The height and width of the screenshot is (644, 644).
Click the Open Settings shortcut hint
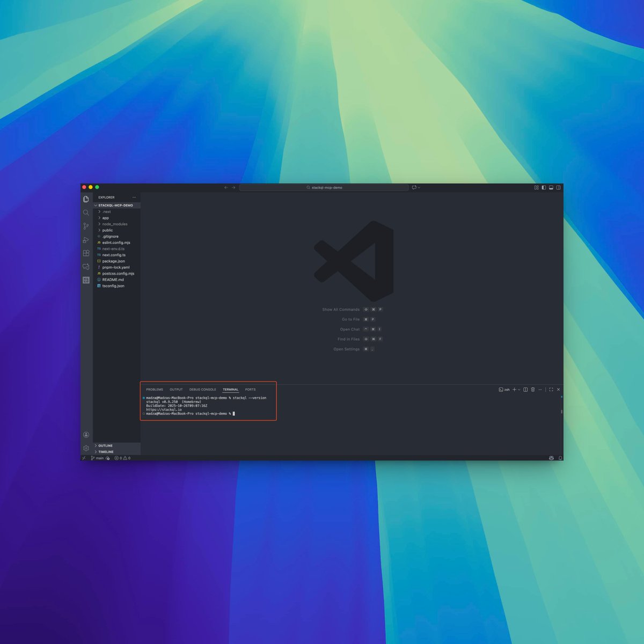click(x=354, y=349)
